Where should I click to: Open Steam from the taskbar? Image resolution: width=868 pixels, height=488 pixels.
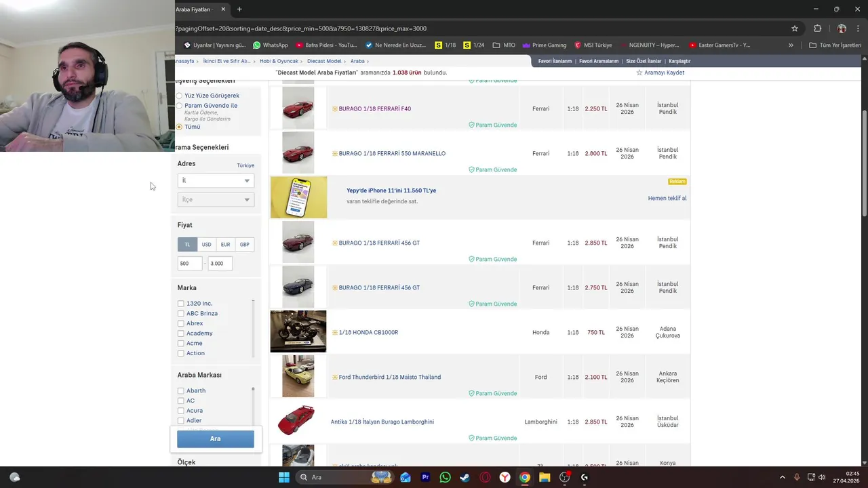point(465,477)
